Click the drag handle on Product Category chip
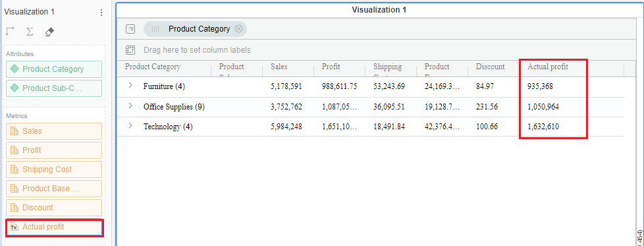644x246 pixels. pos(155,29)
